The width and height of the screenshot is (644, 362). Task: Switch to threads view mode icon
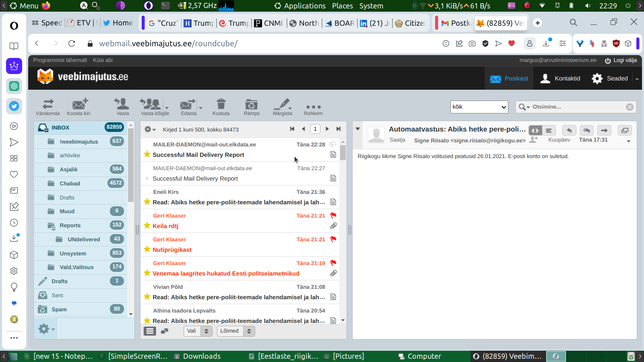tap(165, 331)
